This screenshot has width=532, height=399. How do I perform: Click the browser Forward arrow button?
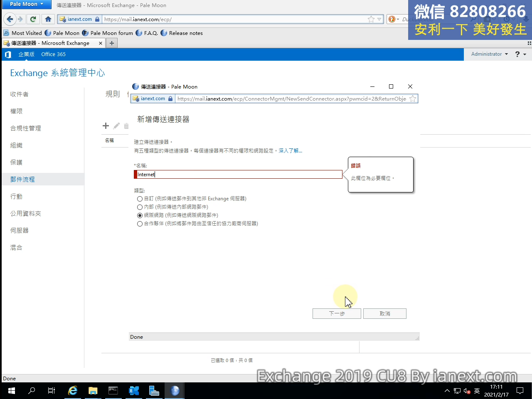[x=20, y=19]
